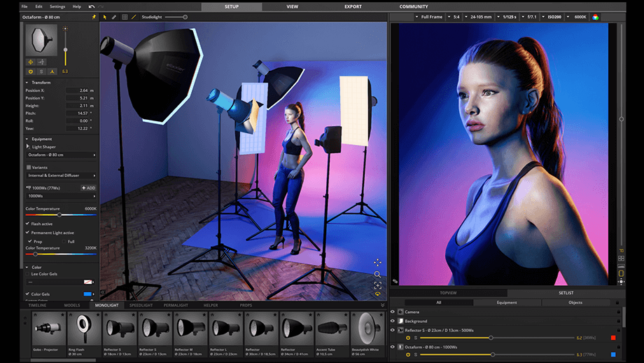Collapse the Transform section
The height and width of the screenshot is (363, 644).
point(27,82)
